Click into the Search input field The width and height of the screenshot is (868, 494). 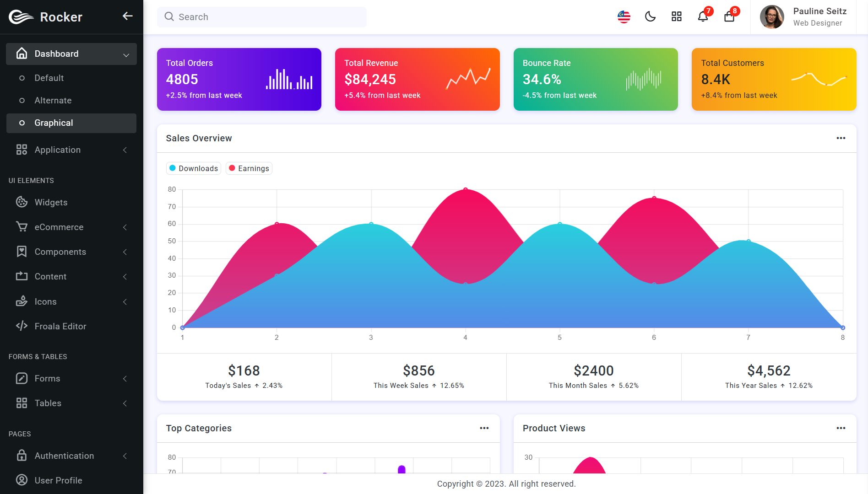tap(270, 17)
